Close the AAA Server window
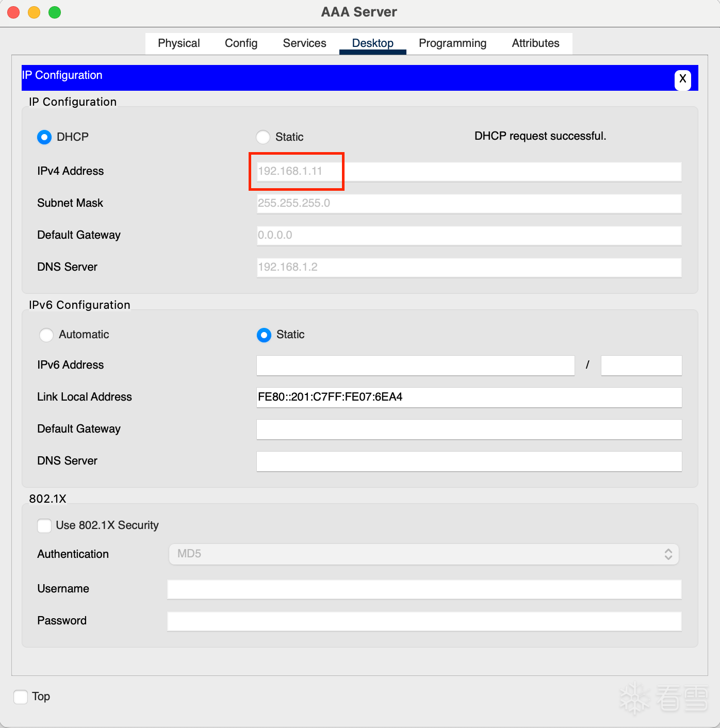This screenshot has width=720, height=728. [x=13, y=12]
